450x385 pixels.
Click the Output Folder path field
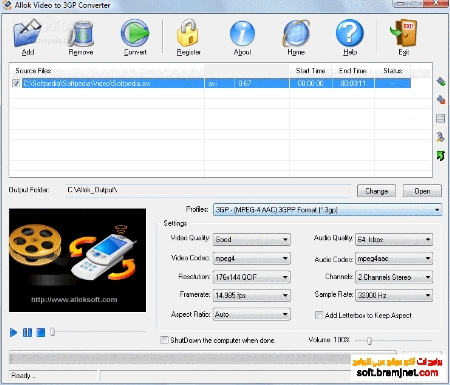click(208, 190)
